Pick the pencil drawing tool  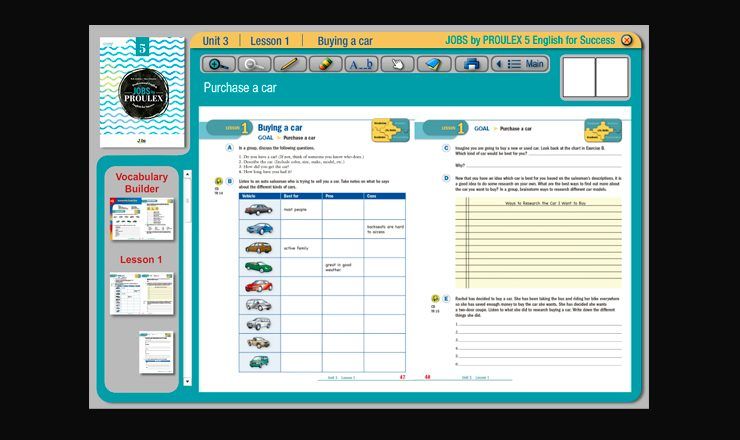click(290, 64)
